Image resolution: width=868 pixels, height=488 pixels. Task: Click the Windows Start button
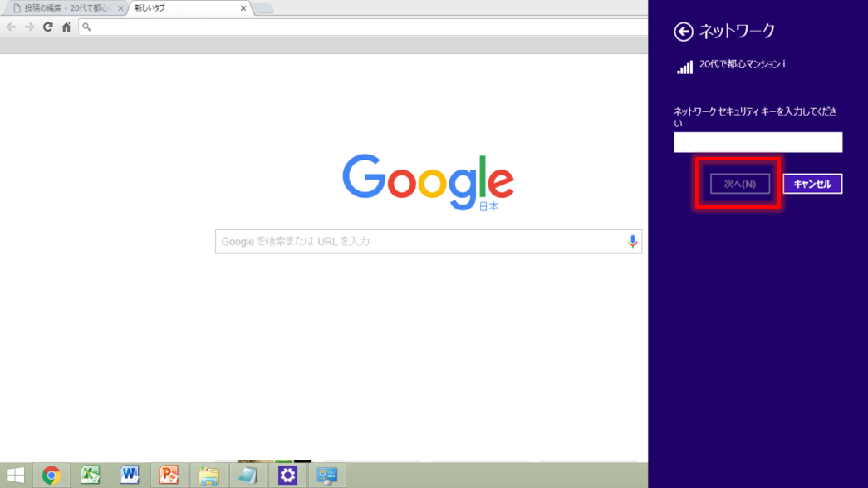(x=15, y=475)
